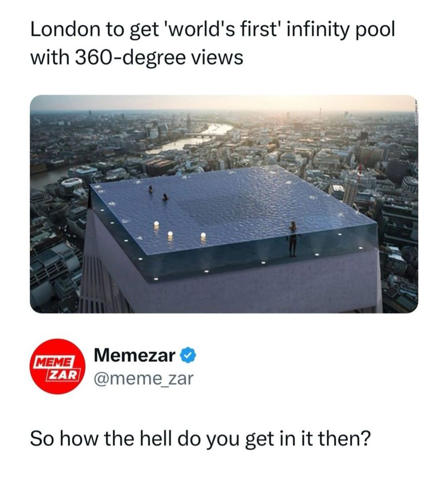Click the person standing at the pool edge
448x478 pixels.
click(293, 239)
